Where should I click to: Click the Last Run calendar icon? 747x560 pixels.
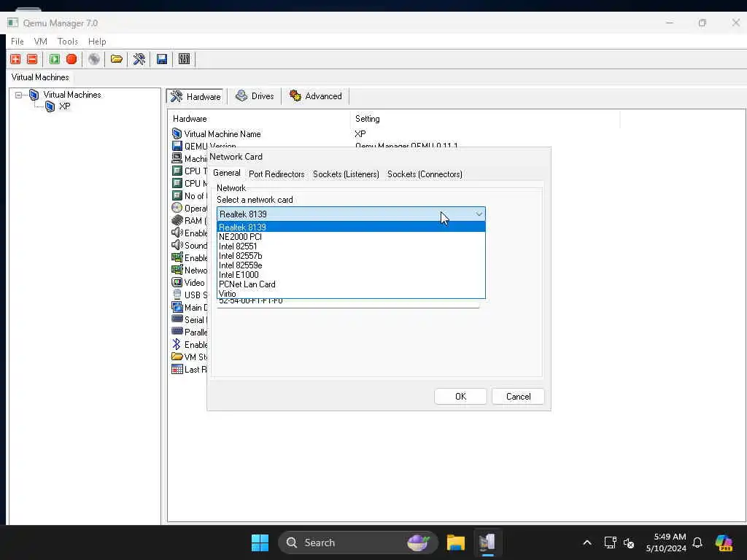177,369
